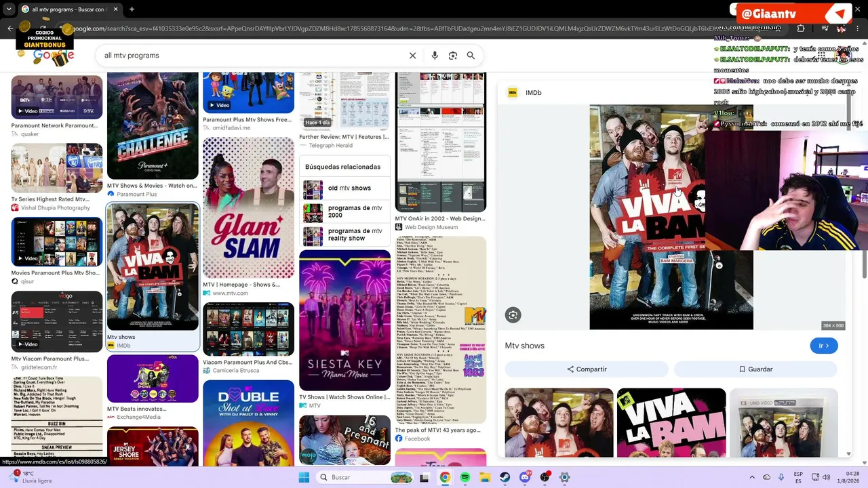Click the 'Web Design Museum' source label
The width and height of the screenshot is (868, 488).
click(x=431, y=227)
